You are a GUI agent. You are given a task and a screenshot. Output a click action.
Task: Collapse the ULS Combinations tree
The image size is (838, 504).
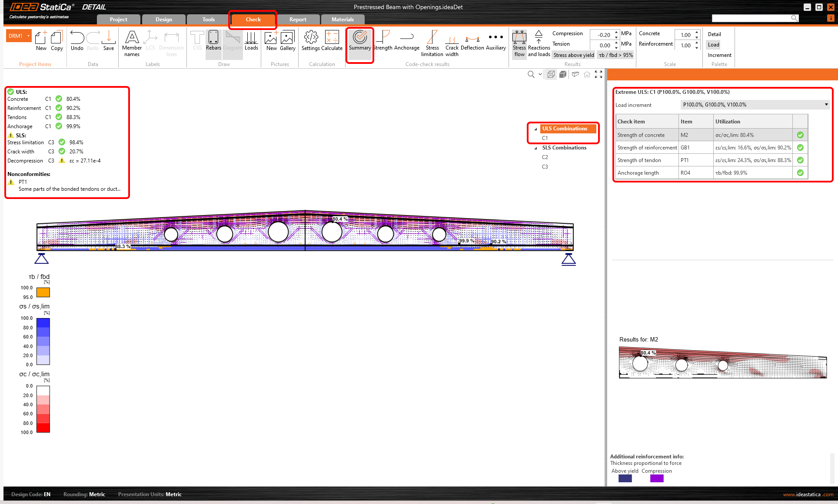pyautogui.click(x=535, y=129)
